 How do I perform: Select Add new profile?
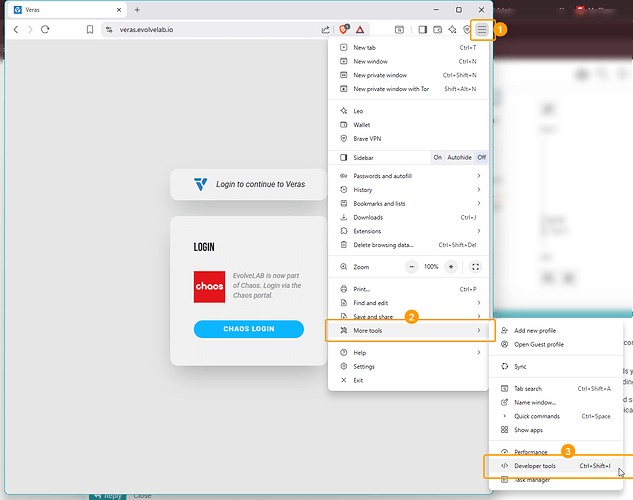[x=556, y=331]
